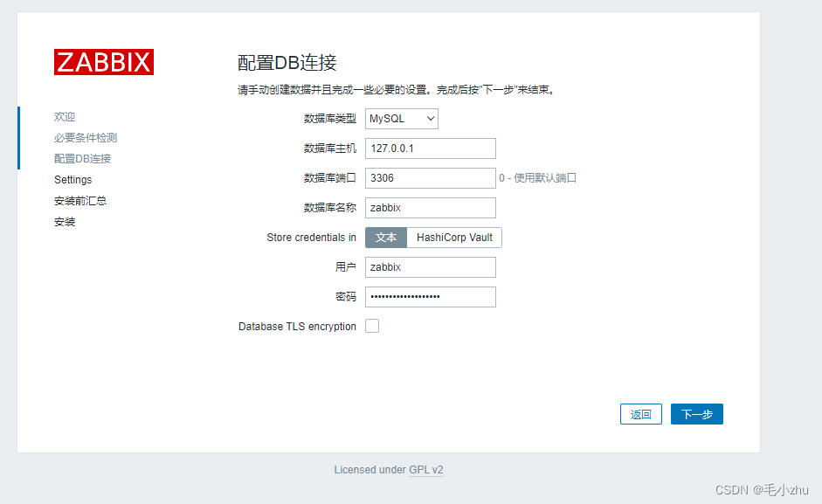Click the 数据库主机 input field
Viewport: 822px width, 504px height.
430,148
